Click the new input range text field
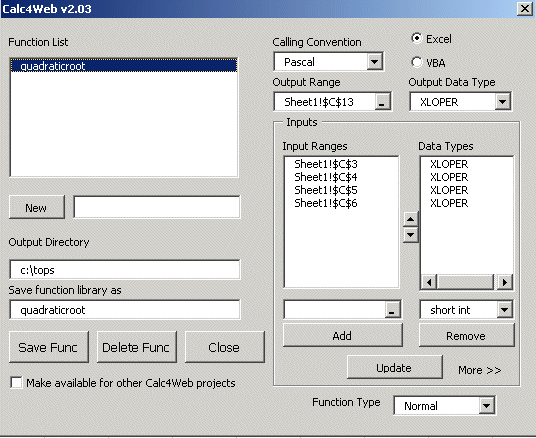The image size is (536, 438). (x=335, y=310)
